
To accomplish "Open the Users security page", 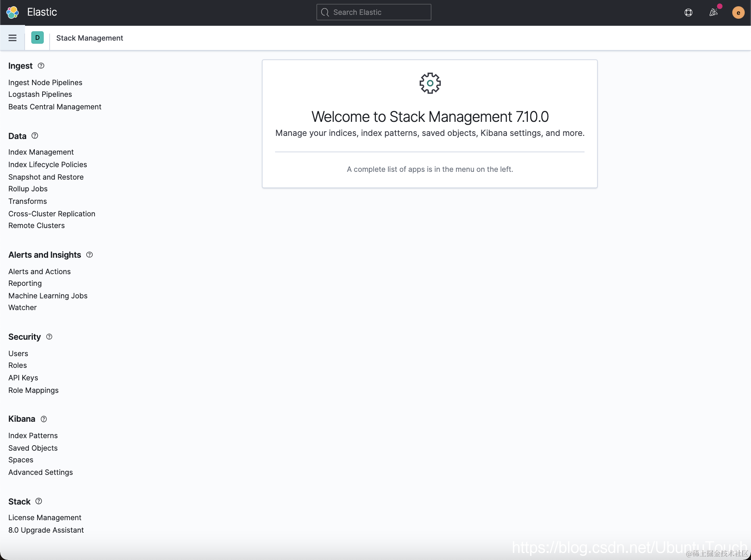I will pyautogui.click(x=18, y=353).
